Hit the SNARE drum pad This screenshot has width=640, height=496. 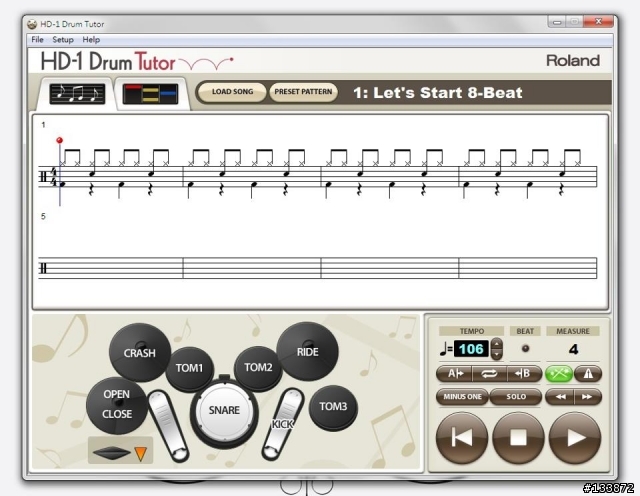tap(224, 410)
